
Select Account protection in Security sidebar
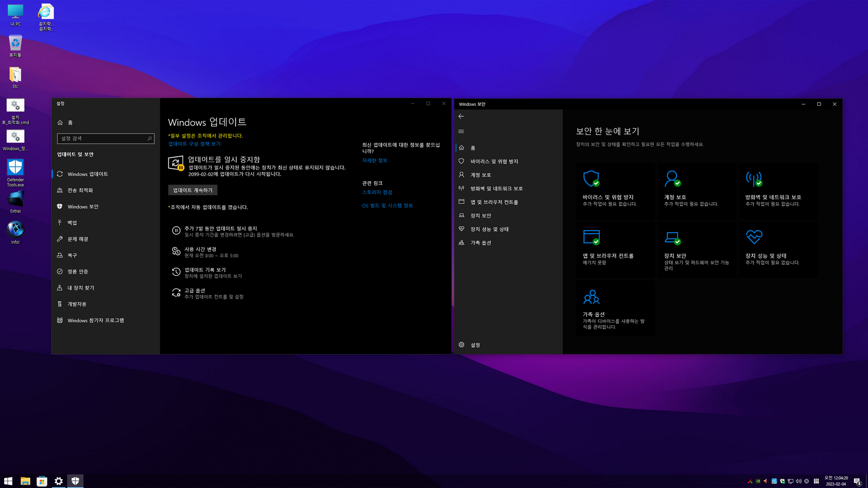point(509,175)
